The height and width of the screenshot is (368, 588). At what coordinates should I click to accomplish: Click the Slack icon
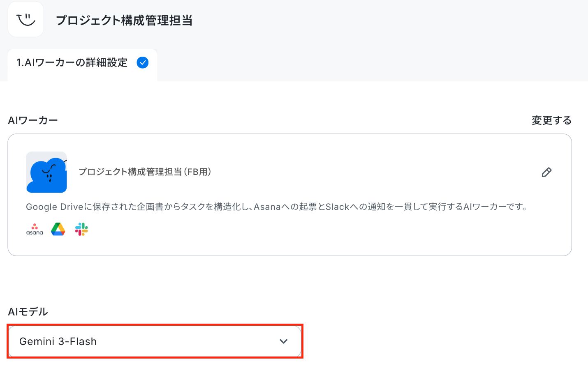click(x=81, y=229)
